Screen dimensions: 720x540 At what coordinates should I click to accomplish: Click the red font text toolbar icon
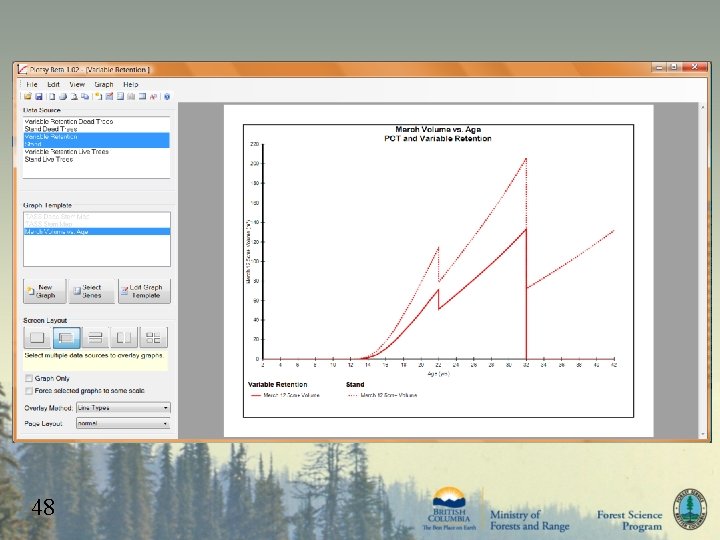click(x=153, y=96)
